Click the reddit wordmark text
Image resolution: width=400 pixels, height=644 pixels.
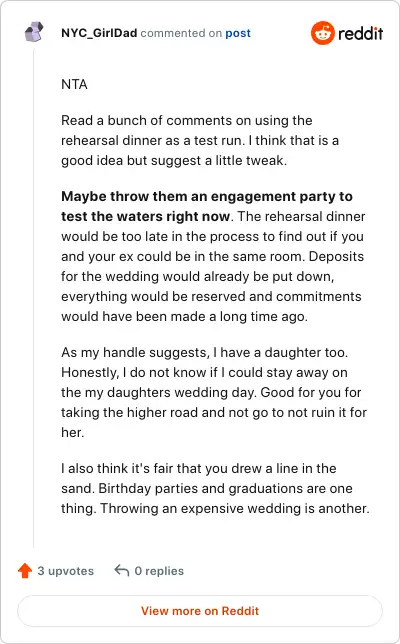pos(361,33)
